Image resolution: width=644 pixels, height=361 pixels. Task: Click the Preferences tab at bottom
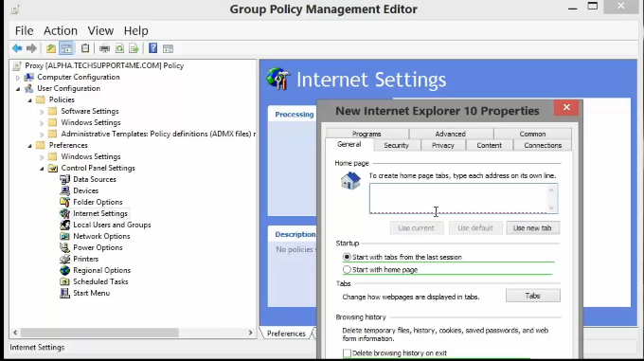pyautogui.click(x=286, y=334)
